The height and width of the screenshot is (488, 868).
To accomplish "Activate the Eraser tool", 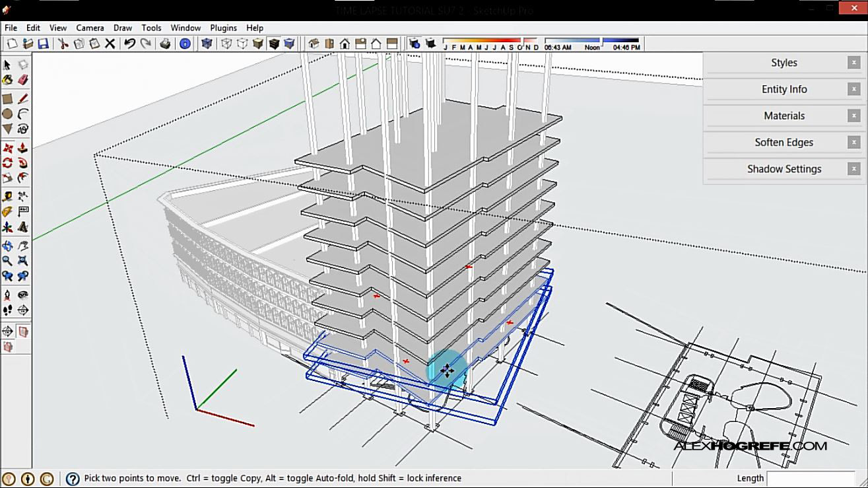I will point(22,80).
